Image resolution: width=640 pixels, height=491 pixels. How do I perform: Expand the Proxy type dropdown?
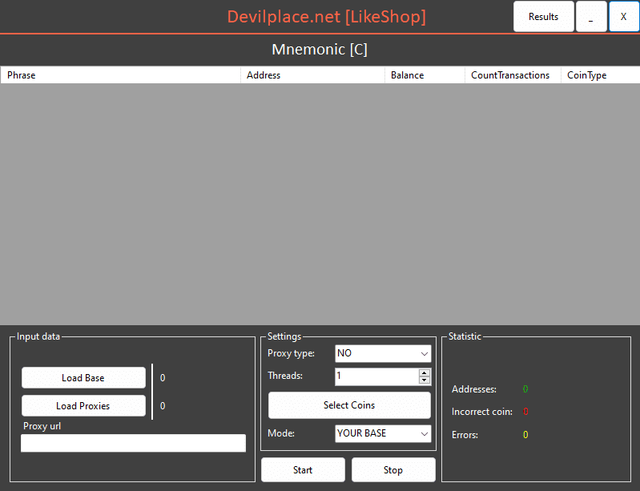382,353
